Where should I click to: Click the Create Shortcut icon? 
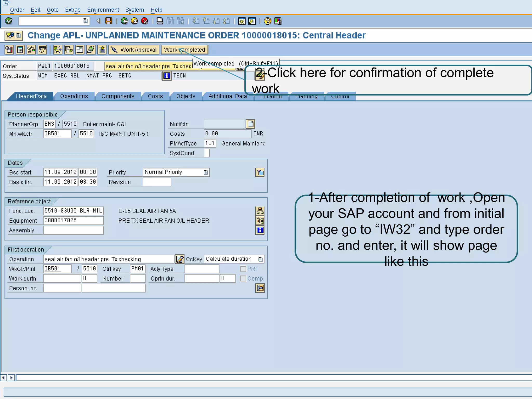tap(252, 21)
